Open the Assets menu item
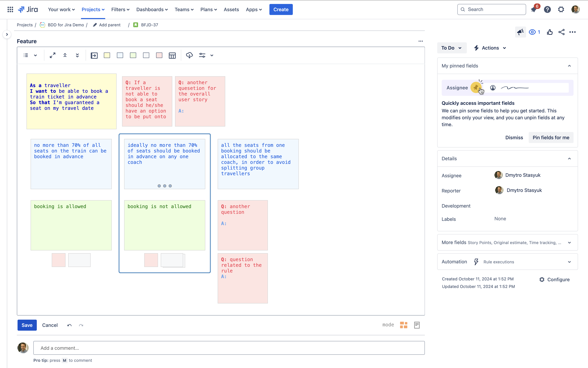This screenshot has width=588, height=368. click(231, 9)
